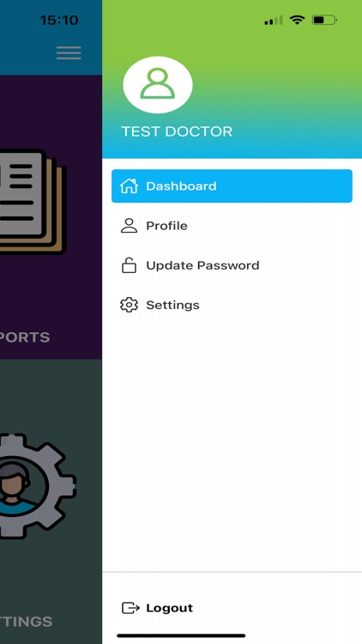Tap the settings gear avatar tile
This screenshot has height=644, width=362.
coord(38,485)
